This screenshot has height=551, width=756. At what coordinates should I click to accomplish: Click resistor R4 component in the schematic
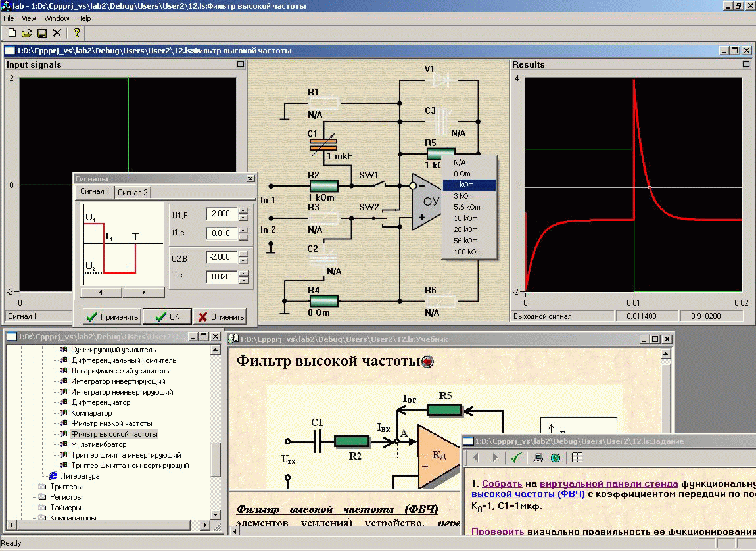click(323, 301)
